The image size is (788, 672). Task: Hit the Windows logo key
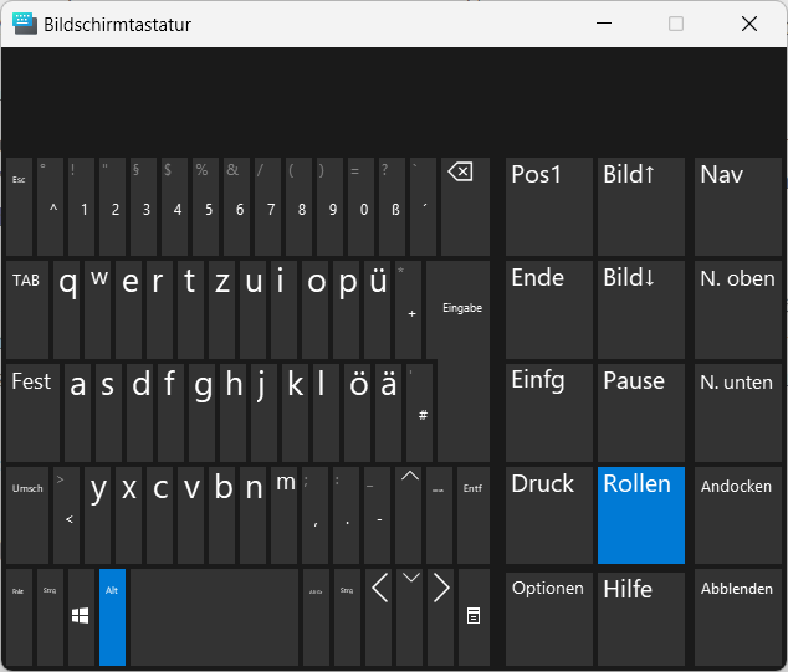tap(81, 617)
